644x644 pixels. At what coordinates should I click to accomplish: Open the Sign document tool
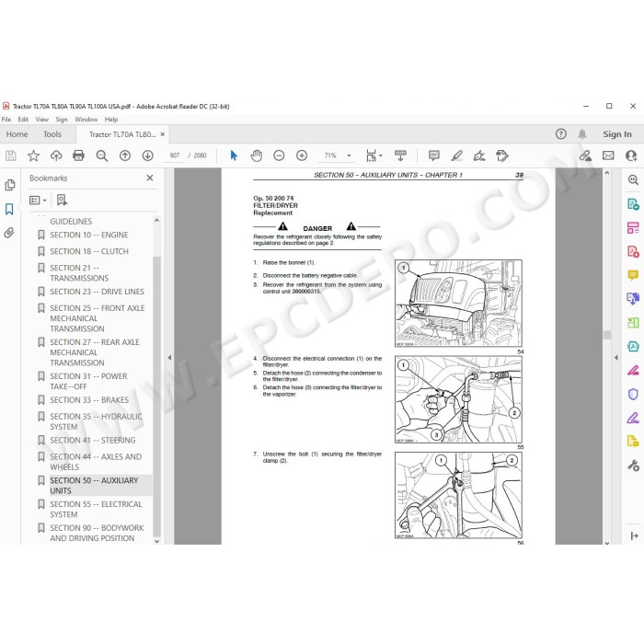pos(479,155)
